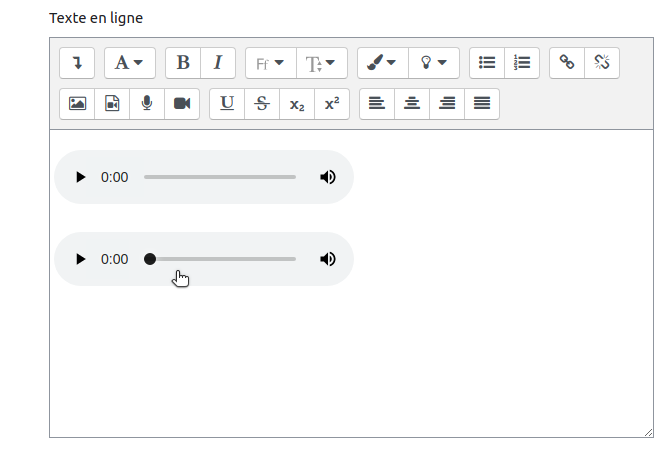This screenshot has width=666, height=451.
Task: Expand the font family dropdown
Action: click(x=270, y=62)
